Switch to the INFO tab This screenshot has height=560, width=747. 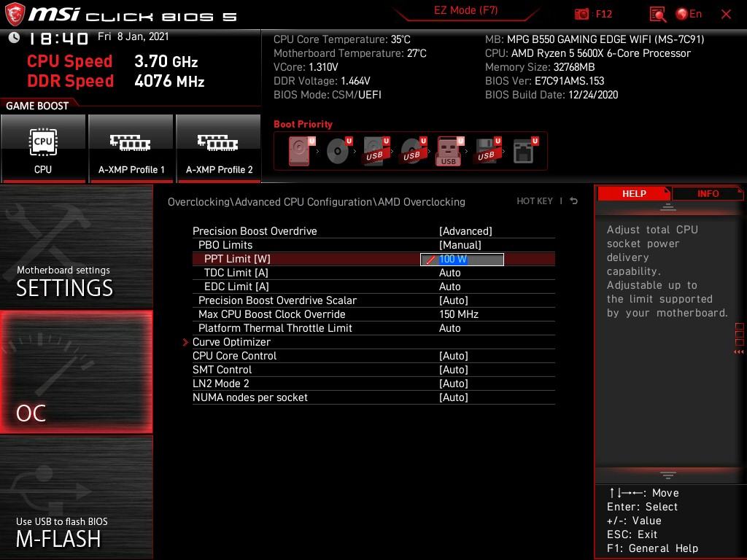708,194
